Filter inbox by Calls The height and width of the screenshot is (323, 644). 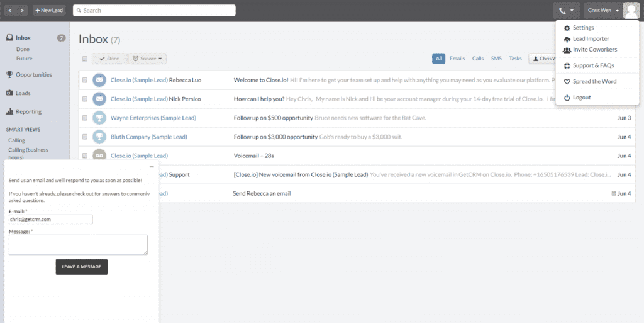tap(478, 59)
